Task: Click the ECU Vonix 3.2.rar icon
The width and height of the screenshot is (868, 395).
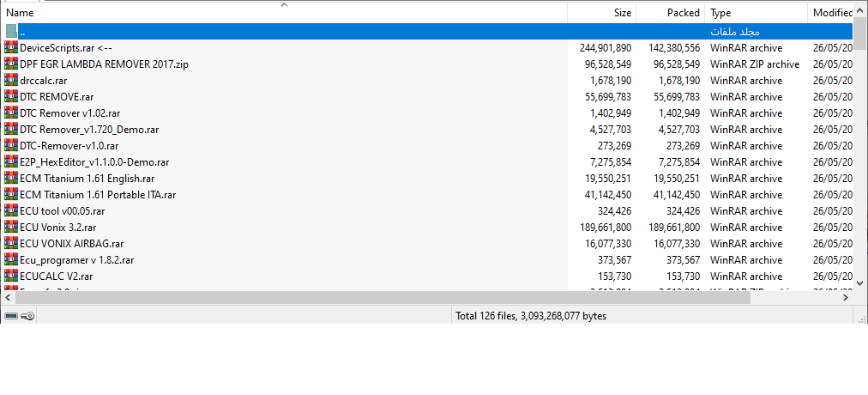Action: point(11,228)
